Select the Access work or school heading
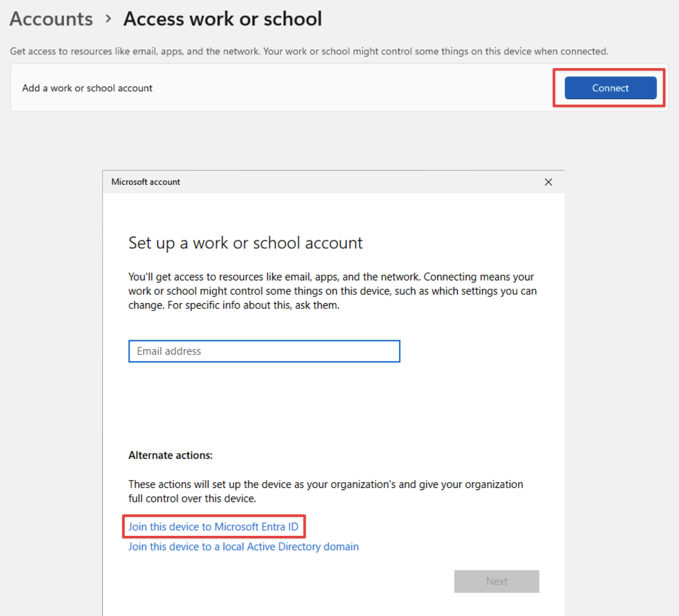The image size is (679, 616). tap(223, 19)
